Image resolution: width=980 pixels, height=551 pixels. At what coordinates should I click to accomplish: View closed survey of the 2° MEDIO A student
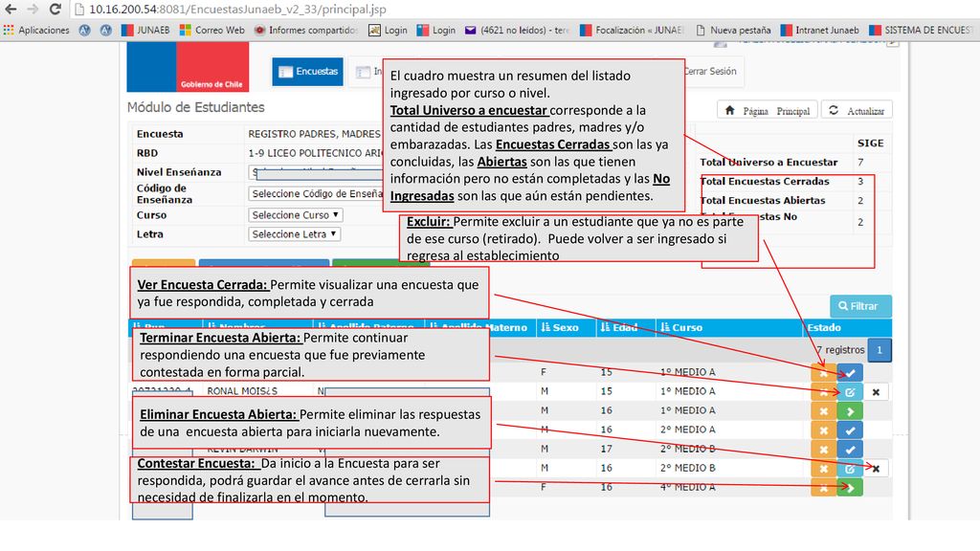tap(850, 430)
